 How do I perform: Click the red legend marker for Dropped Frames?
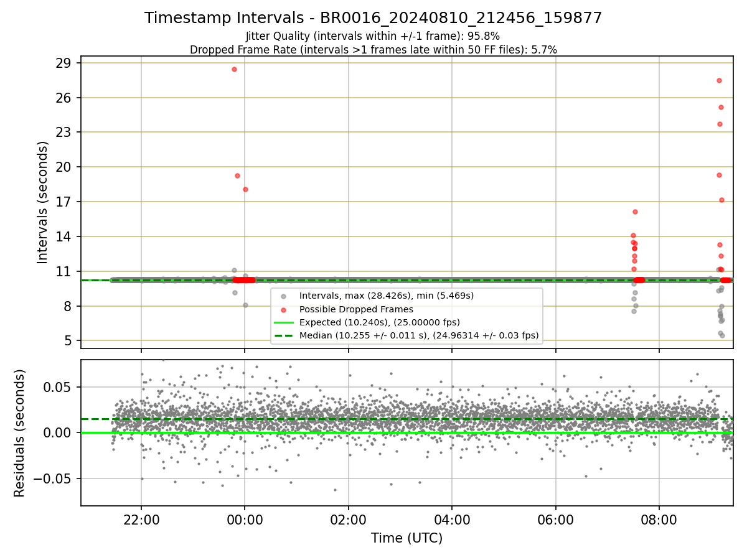(x=284, y=309)
